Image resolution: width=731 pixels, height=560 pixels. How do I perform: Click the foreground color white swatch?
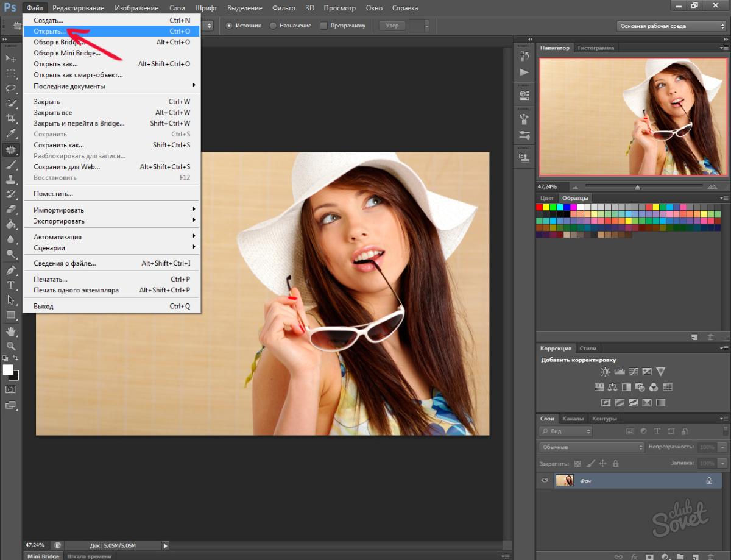pyautogui.click(x=8, y=370)
